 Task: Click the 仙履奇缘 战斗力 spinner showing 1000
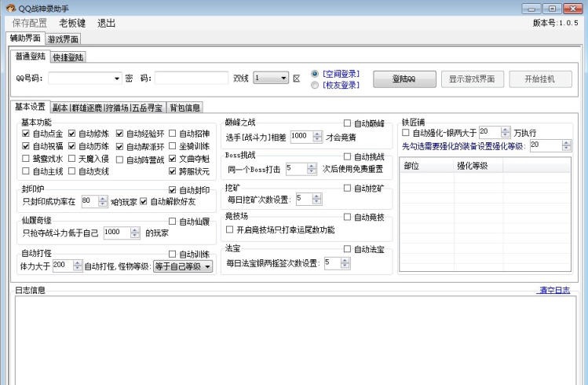tap(122, 233)
